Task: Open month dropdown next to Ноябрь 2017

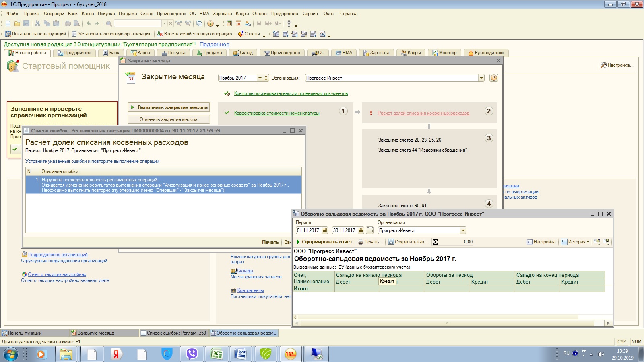Action: coord(260,78)
